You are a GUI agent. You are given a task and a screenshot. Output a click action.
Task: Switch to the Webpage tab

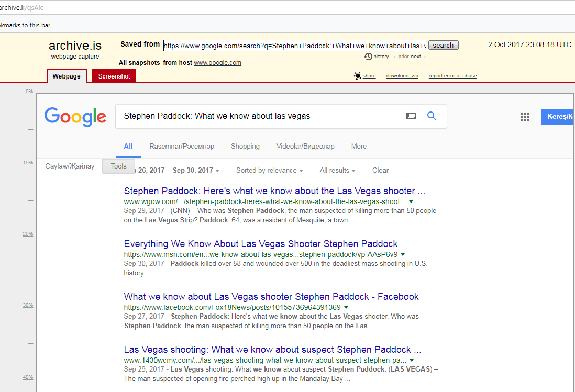[67, 76]
